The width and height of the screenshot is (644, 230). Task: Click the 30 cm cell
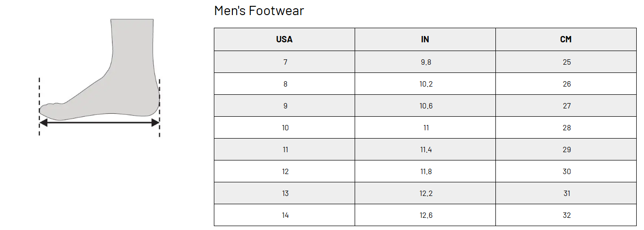coord(566,172)
